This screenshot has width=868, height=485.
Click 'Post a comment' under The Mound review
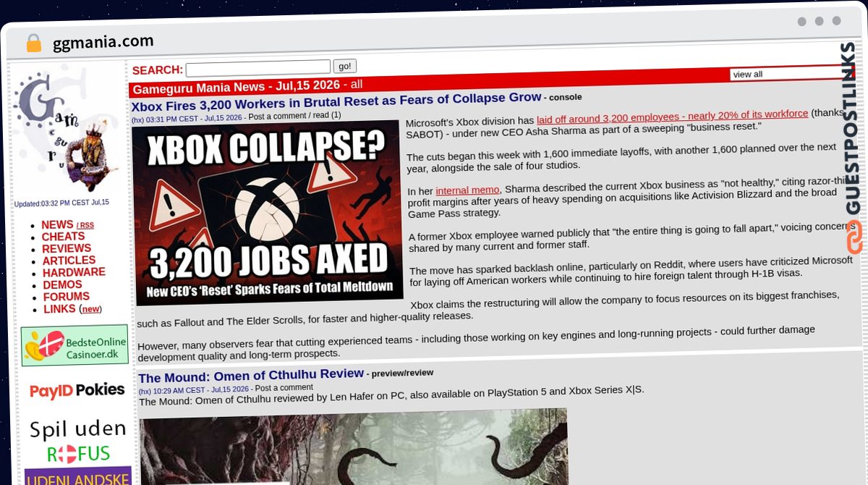pyautogui.click(x=284, y=388)
